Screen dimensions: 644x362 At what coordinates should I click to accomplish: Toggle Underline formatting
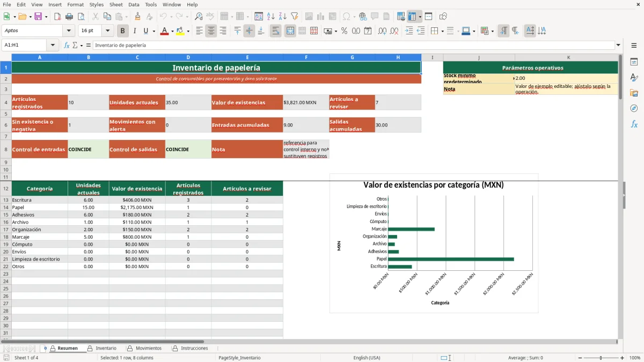[145, 31]
